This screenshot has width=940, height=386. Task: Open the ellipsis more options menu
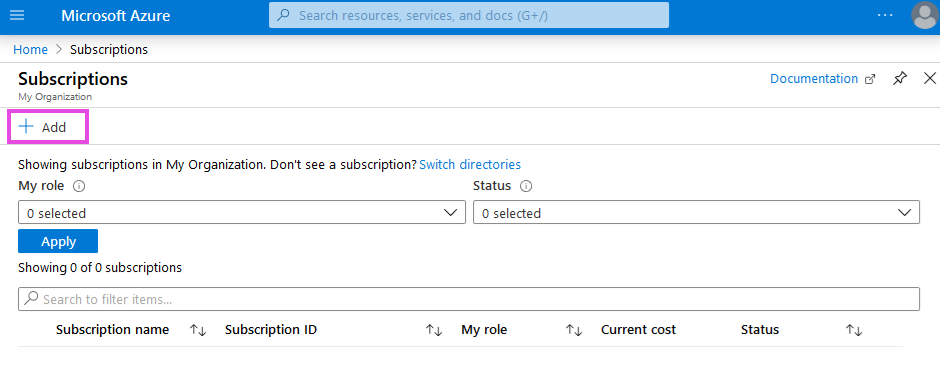tap(885, 15)
